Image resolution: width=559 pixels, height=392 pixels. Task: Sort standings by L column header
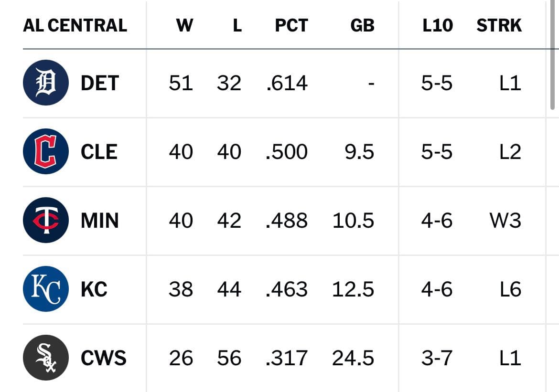(237, 25)
